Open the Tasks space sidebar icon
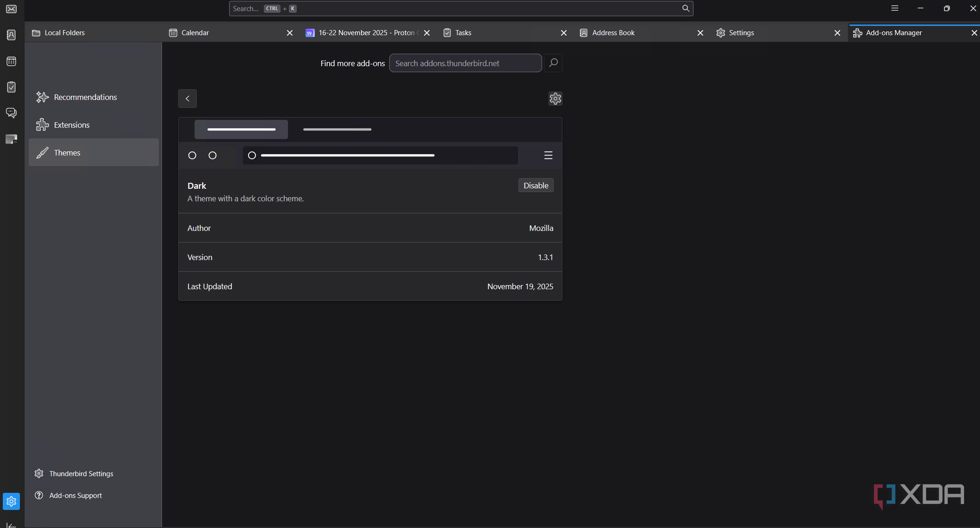The image size is (980, 528). pos(12,87)
